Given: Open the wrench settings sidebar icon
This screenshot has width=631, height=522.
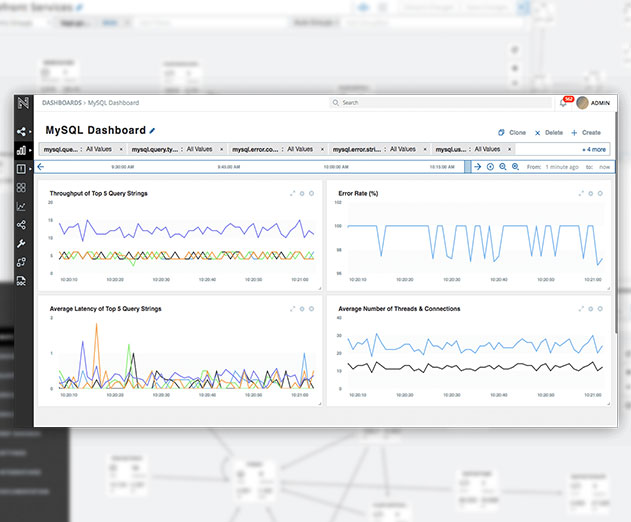Looking at the screenshot, I should pyautogui.click(x=21, y=243).
